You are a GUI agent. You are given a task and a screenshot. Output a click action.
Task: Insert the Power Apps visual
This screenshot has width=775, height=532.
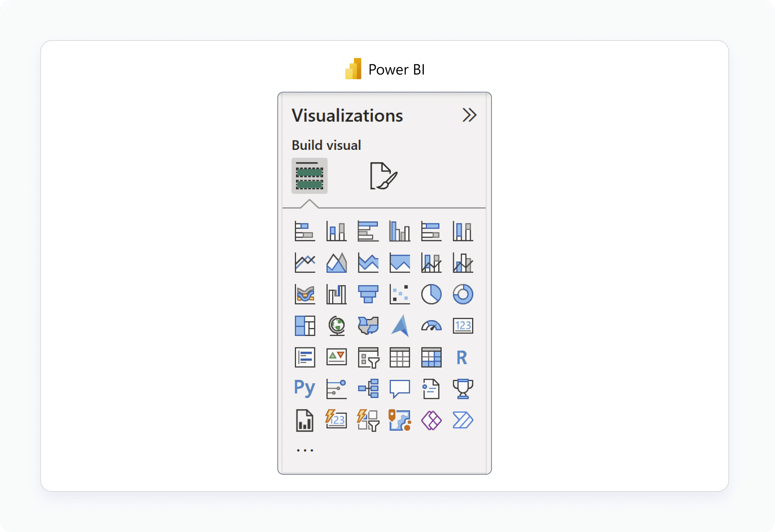431,421
